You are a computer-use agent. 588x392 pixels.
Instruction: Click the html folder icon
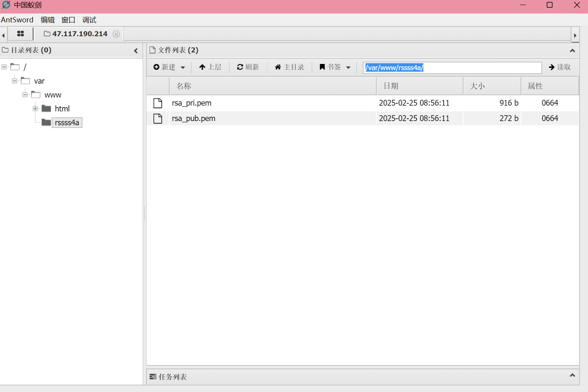(46, 108)
